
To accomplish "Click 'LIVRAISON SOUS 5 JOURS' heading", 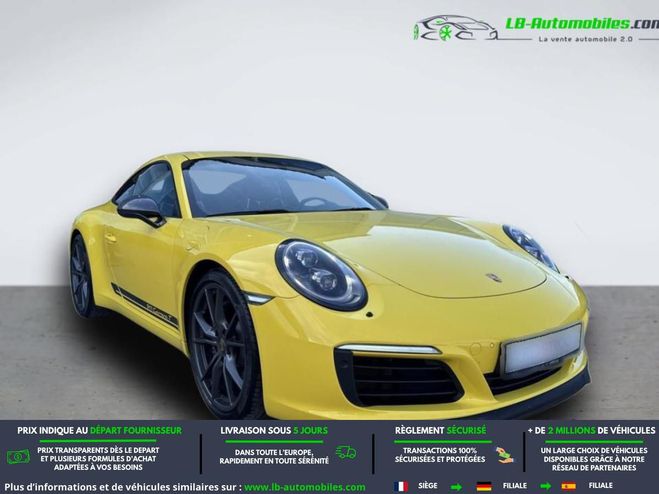I will (x=274, y=431).
